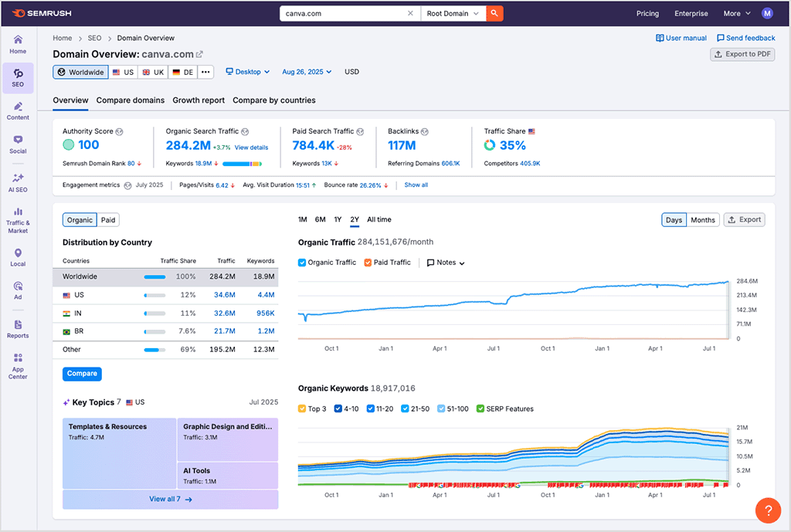The width and height of the screenshot is (791, 532).
Task: Switch to the Compare domains tab
Action: pyautogui.click(x=130, y=100)
